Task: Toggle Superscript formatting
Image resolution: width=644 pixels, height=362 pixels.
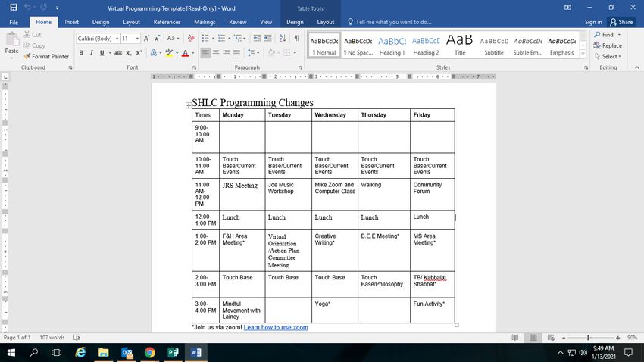Action: click(139, 52)
